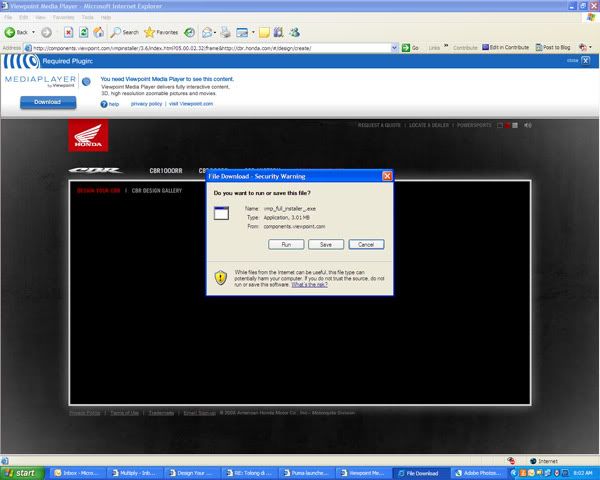Click the blue Download button for Media Player
Screen dimensions: 600x480
48,102
